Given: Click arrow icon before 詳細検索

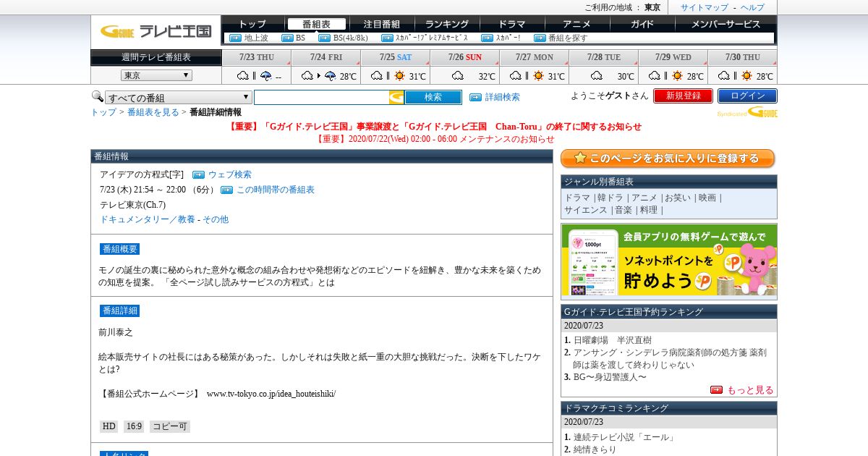Looking at the screenshot, I should [475, 97].
